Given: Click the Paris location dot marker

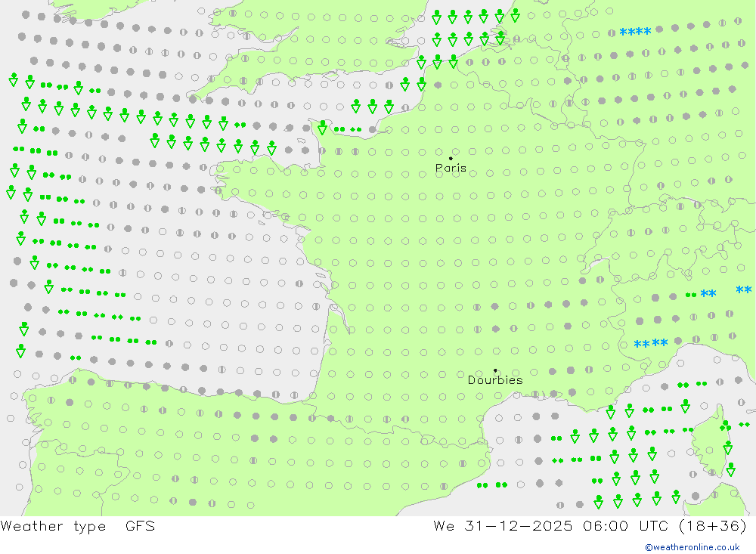Looking at the screenshot, I should pos(451,158).
